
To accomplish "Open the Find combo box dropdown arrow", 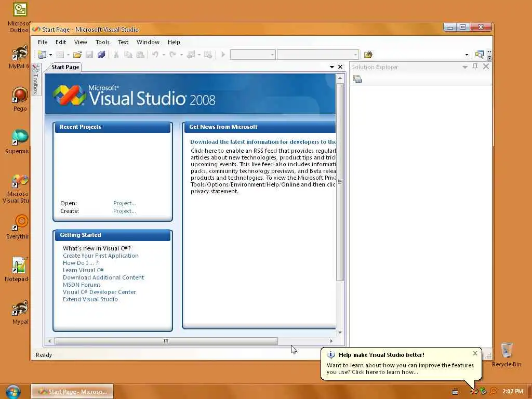I will (467, 55).
